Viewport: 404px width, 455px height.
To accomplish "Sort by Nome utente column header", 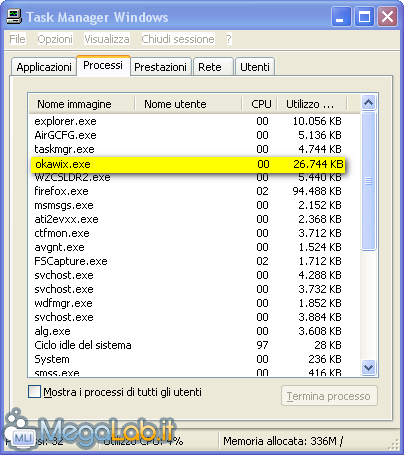I will point(188,104).
